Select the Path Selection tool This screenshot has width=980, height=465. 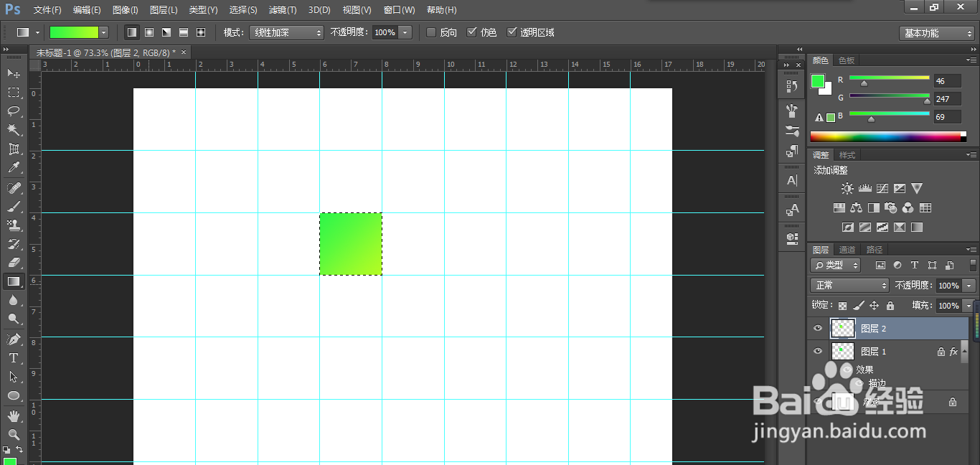(14, 377)
